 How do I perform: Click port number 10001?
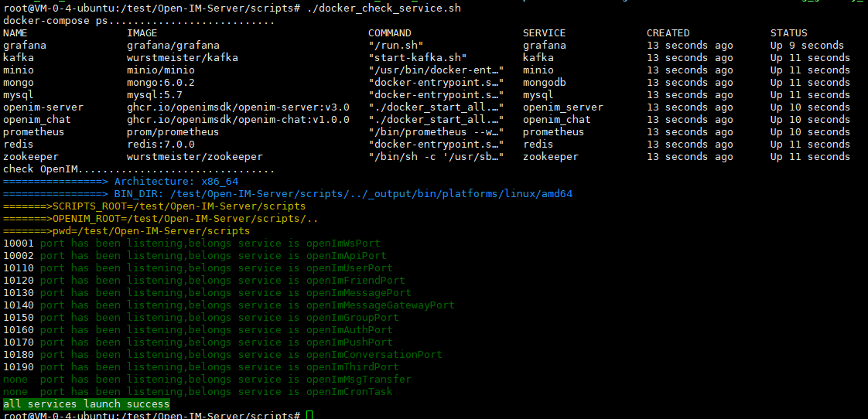point(19,244)
